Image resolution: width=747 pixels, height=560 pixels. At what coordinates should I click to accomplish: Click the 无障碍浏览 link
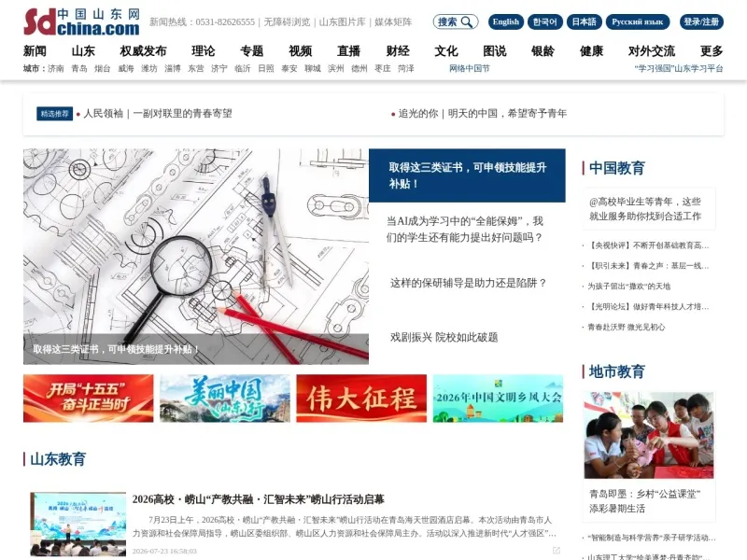pos(287,21)
